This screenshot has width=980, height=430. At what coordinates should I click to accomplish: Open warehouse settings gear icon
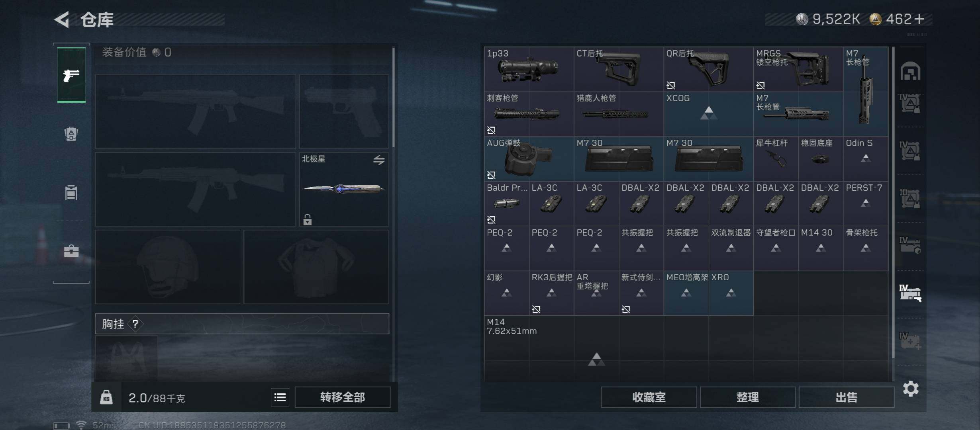(911, 389)
